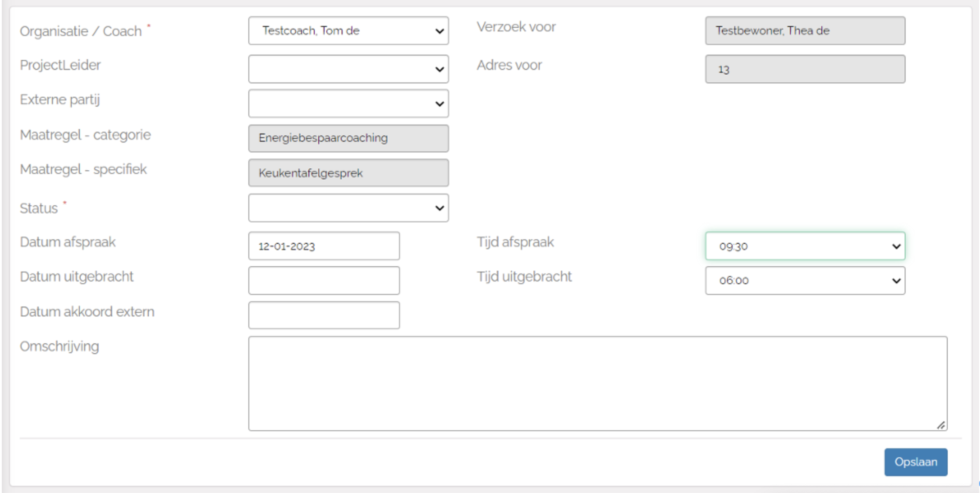The height and width of the screenshot is (493, 980).
Task: Open the Organisatie / Coach dropdown
Action: point(348,30)
